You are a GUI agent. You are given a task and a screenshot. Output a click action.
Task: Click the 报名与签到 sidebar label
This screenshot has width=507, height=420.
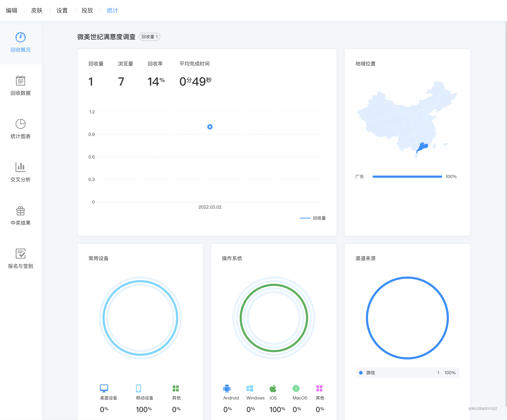coord(21,266)
